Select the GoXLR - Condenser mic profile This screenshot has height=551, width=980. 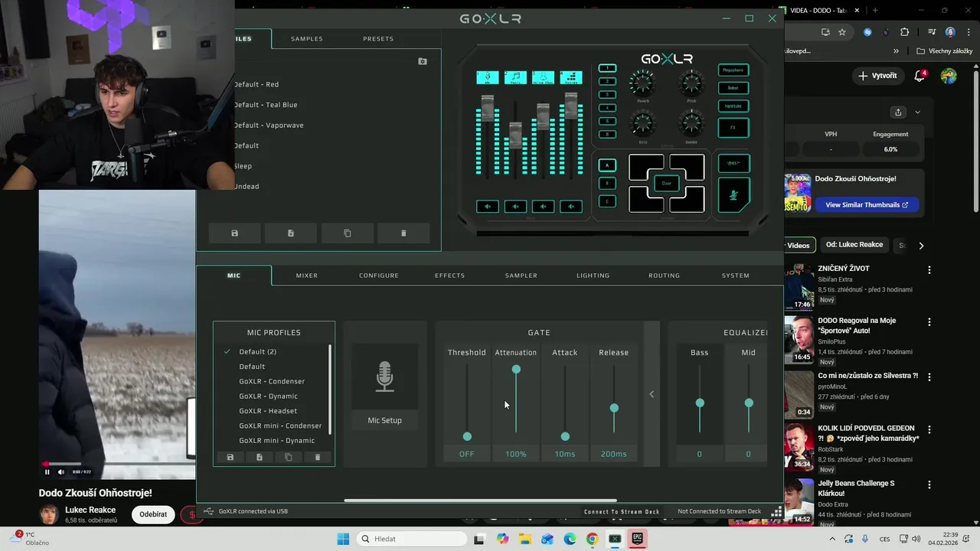[272, 381]
